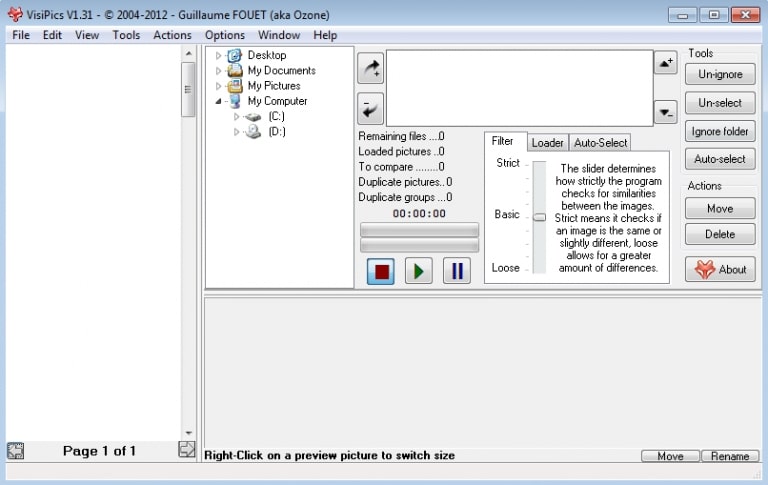
Task: Expand the Desktop tree node
Action: (x=219, y=56)
